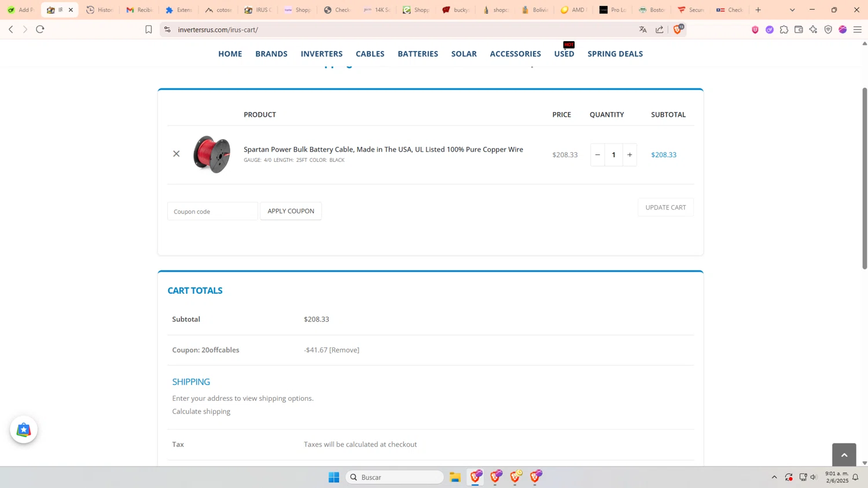
Task: Open the Brave VPN shield icon
Action: click(828, 29)
